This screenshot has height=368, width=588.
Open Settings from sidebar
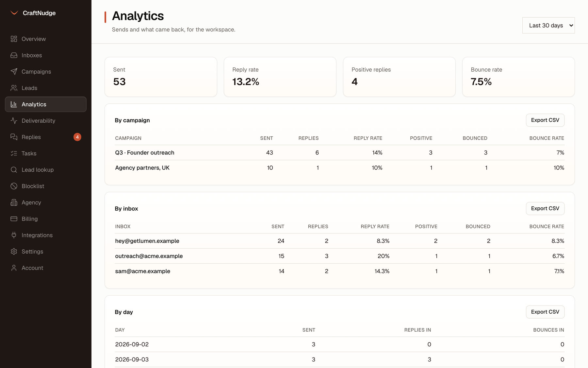pos(46,252)
